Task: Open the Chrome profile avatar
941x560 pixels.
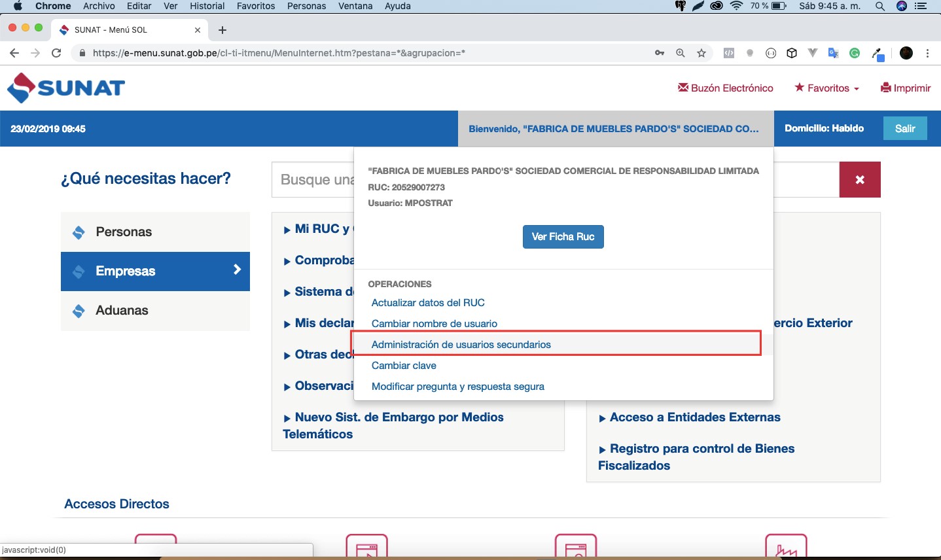Action: [906, 54]
